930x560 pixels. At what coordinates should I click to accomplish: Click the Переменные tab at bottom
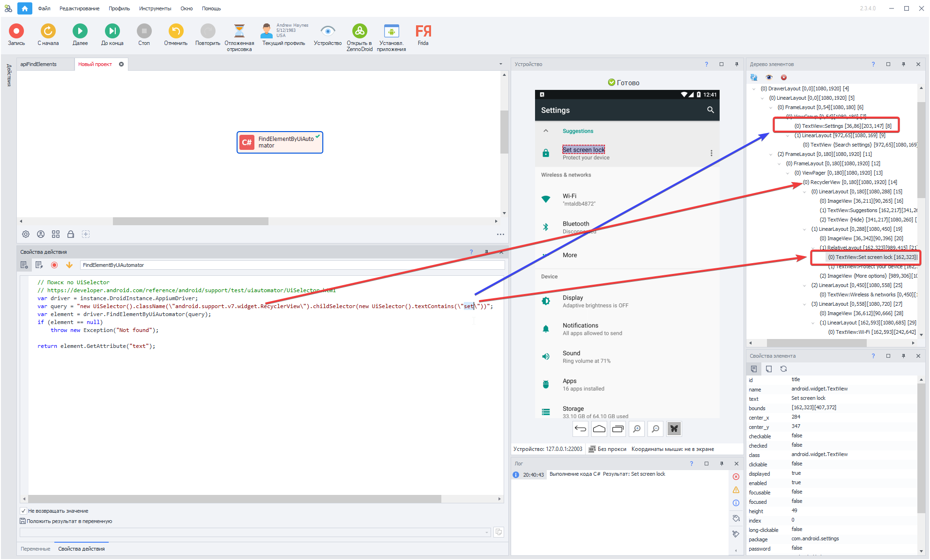tap(35, 549)
